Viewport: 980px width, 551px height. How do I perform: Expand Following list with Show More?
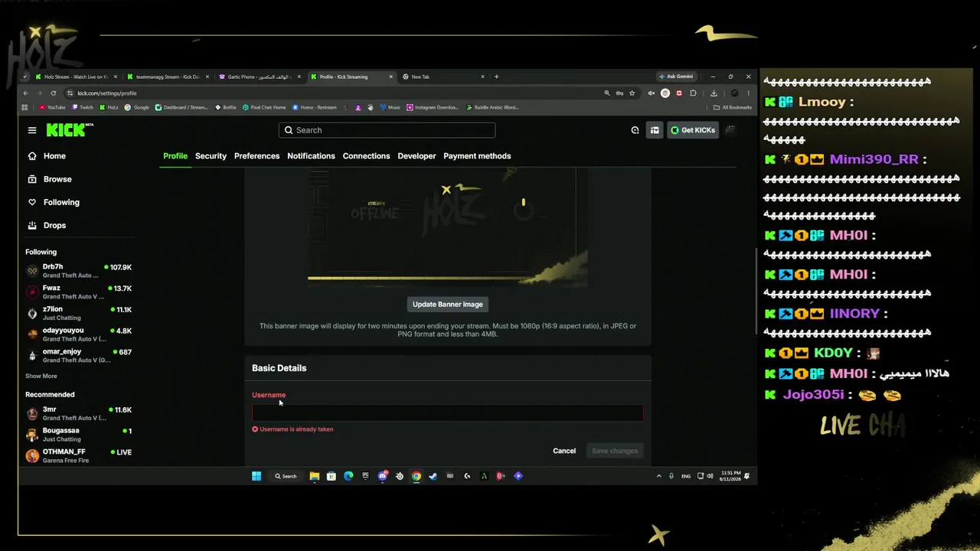click(41, 377)
